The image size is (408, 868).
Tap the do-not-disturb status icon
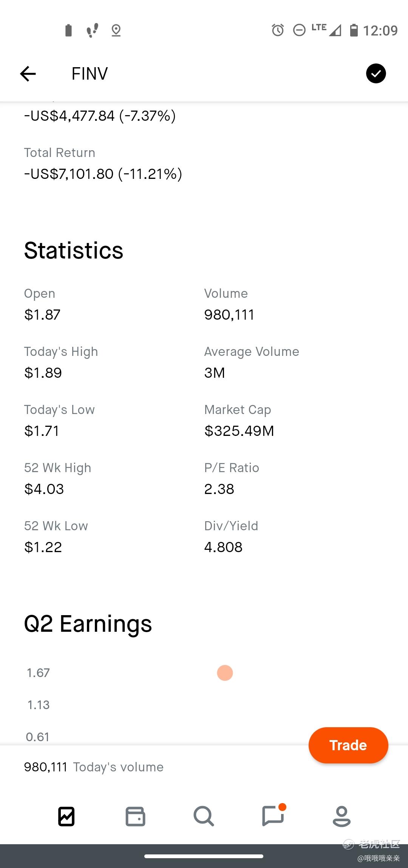(299, 30)
